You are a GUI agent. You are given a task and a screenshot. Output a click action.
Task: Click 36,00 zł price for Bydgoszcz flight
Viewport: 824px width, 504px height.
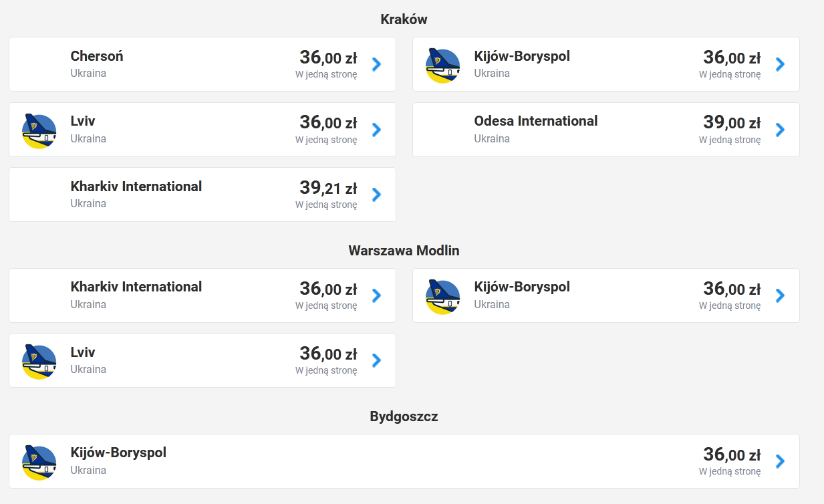point(732,455)
